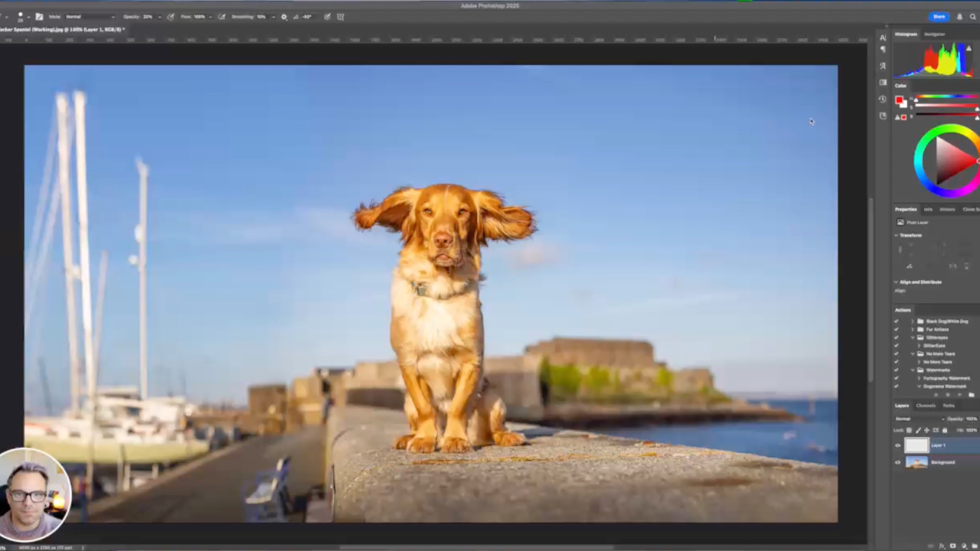Open the layer blend mode dropdown

tap(915, 419)
